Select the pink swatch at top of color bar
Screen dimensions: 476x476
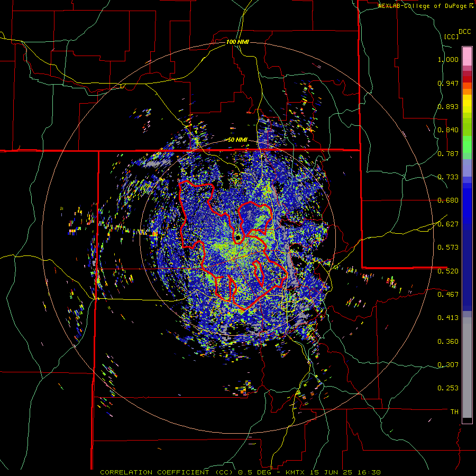[467, 56]
